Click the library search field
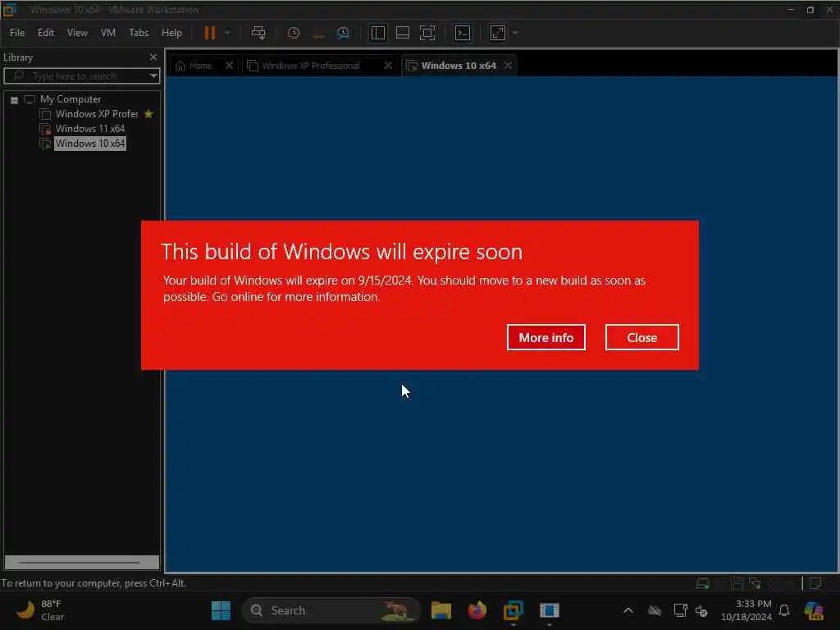Viewport: 840px width, 630px height. pyautogui.click(x=80, y=76)
